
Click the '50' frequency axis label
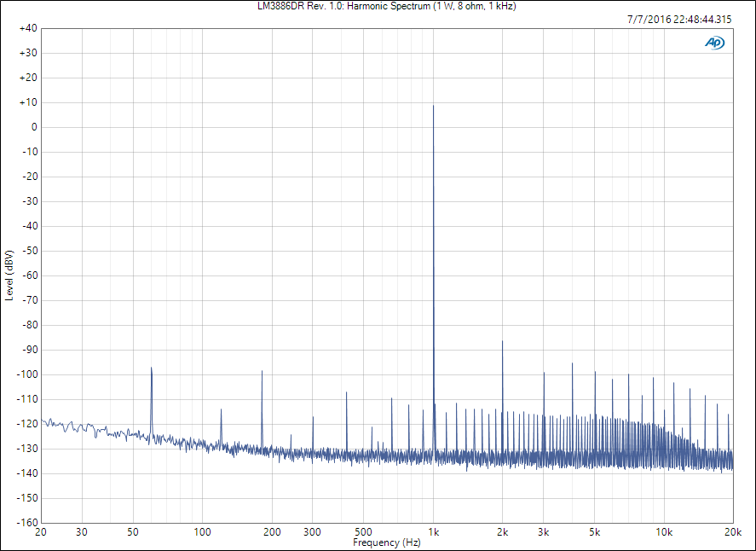133,532
